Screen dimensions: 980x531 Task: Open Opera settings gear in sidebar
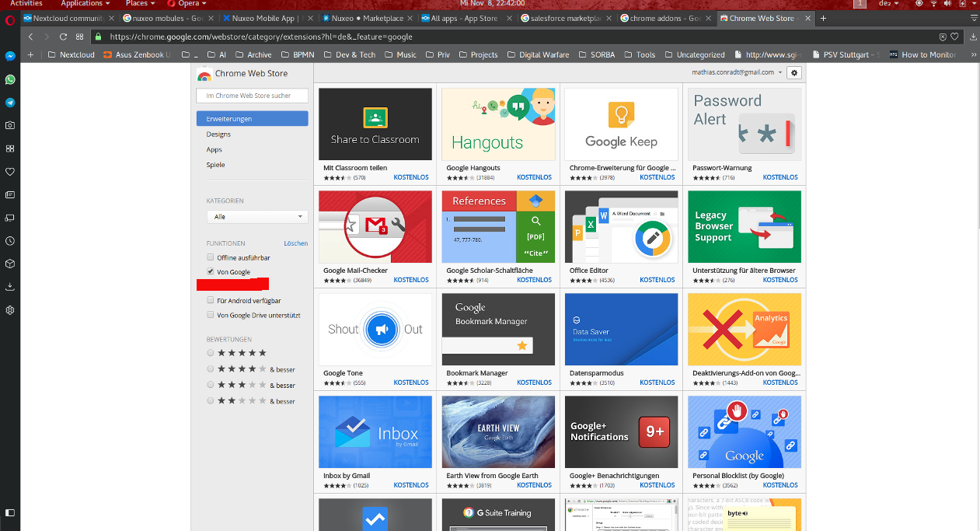click(x=10, y=310)
